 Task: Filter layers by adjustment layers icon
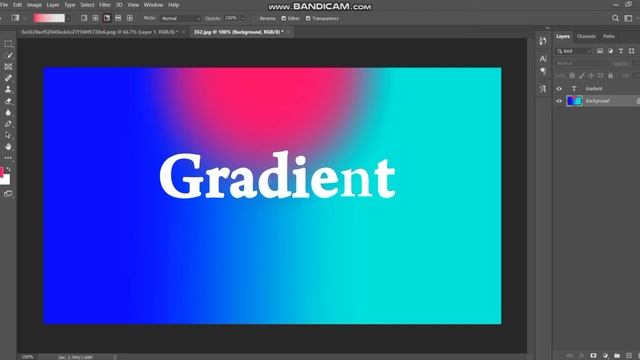click(x=610, y=51)
